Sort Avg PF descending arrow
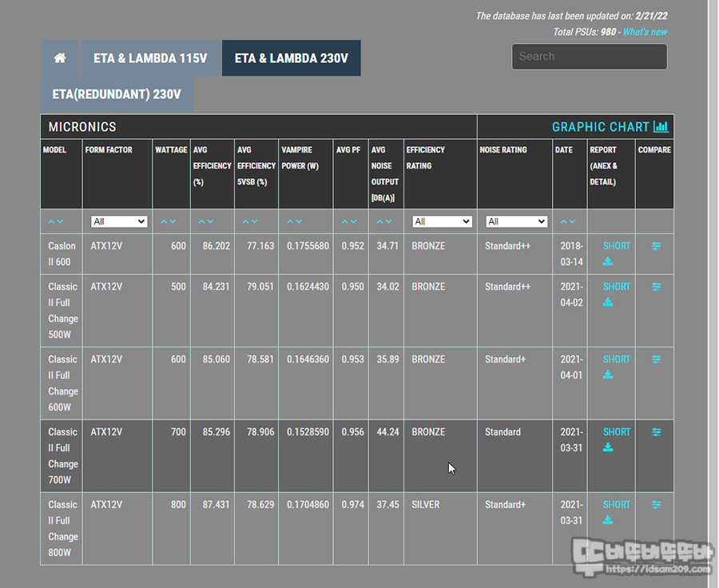 coord(354,221)
